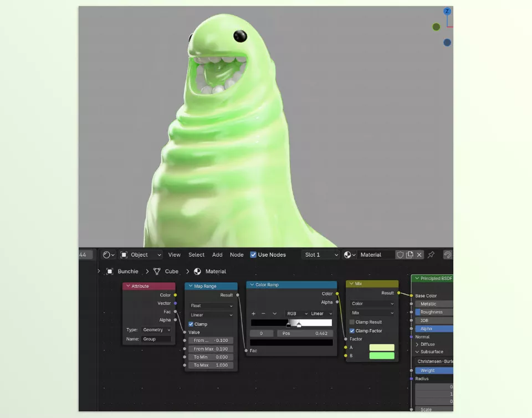Open the Add menu
Image resolution: width=532 pixels, height=418 pixels.
click(x=217, y=255)
